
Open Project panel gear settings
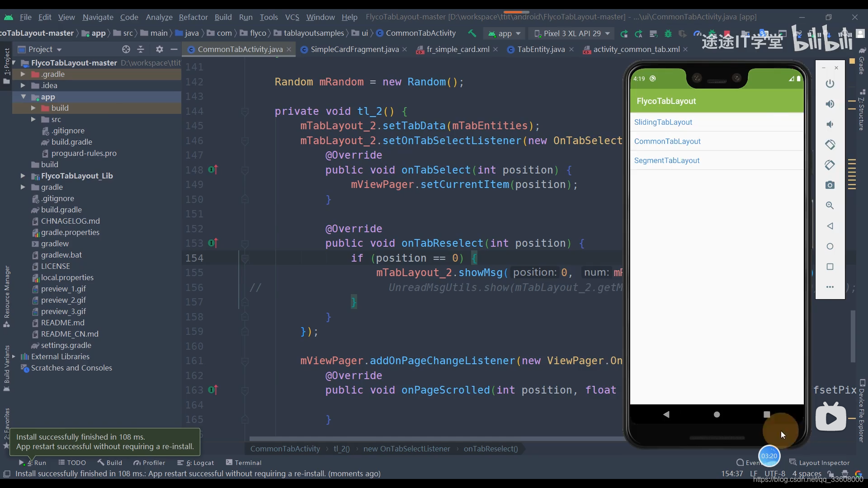point(159,49)
